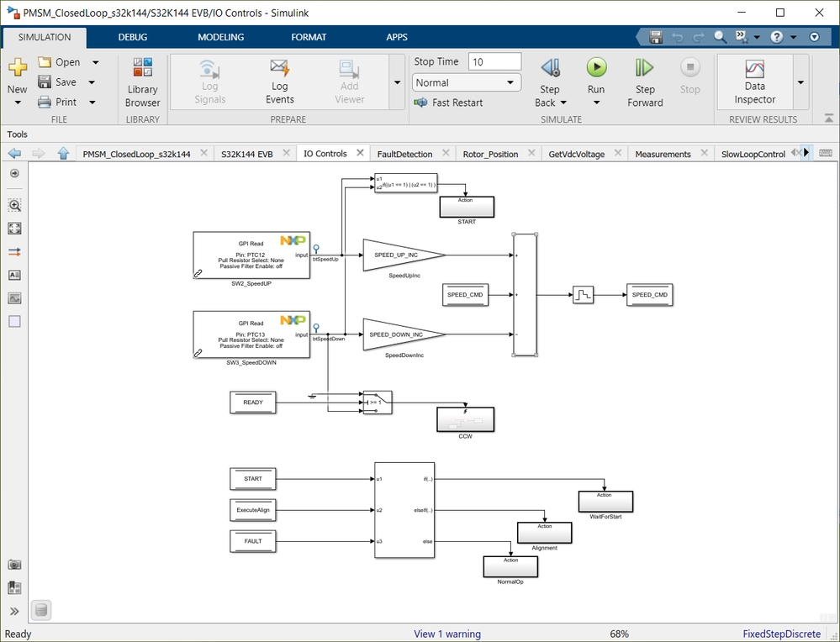Image resolution: width=840 pixels, height=642 pixels.
Task: Click the Area box icon
Action: pyautogui.click(x=14, y=321)
